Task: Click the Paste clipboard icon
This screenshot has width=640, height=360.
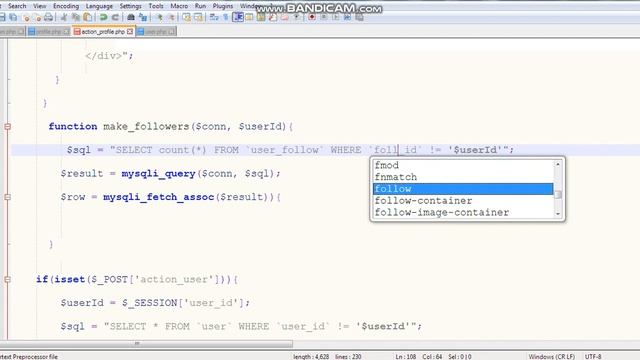Action: [87, 17]
